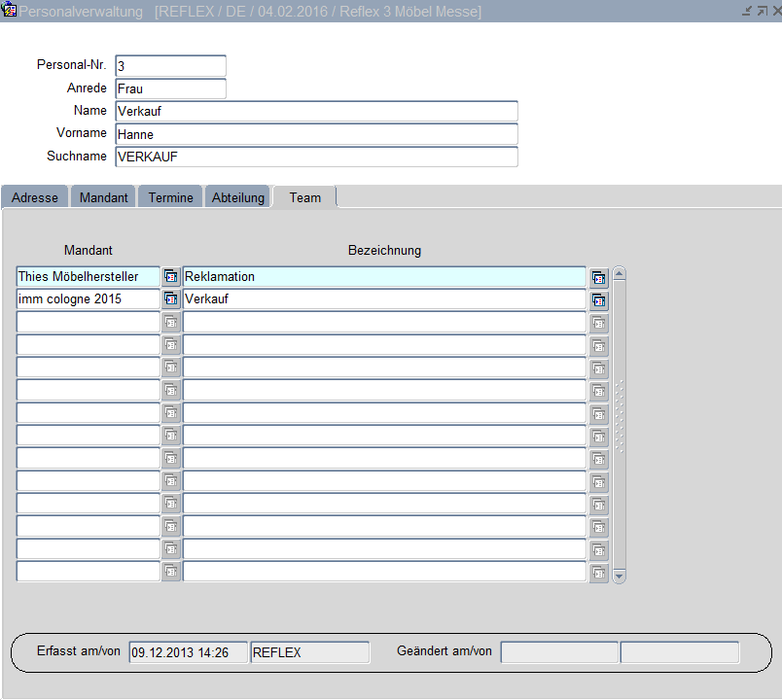Select the Reklamation Bezeichnung row
Viewport: 782px width, 700px height.
[384, 277]
